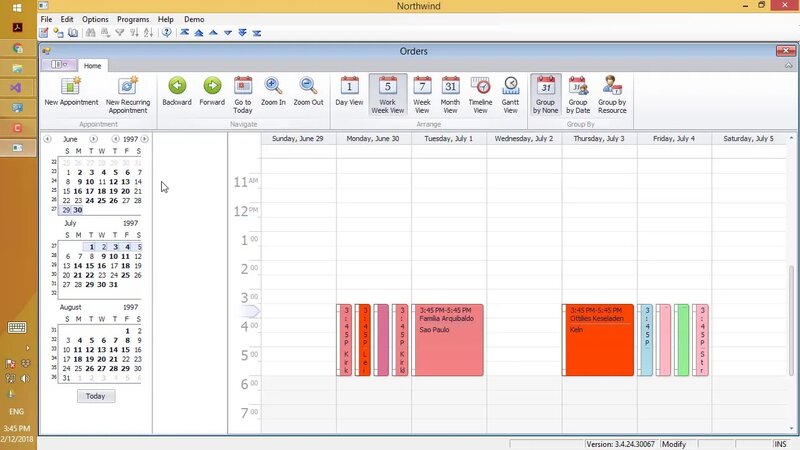
Task: Click the A-Z sort icon
Action: click(x=148, y=33)
